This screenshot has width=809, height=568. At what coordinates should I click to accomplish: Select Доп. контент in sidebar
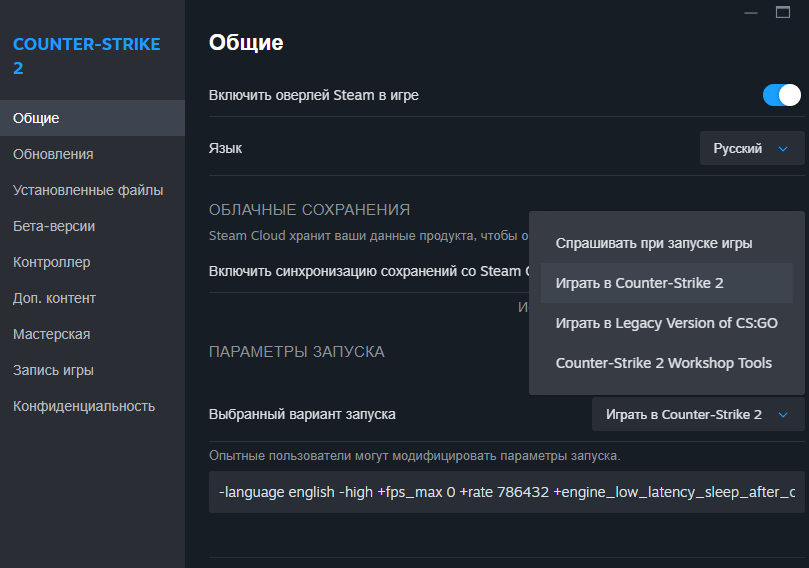92,298
